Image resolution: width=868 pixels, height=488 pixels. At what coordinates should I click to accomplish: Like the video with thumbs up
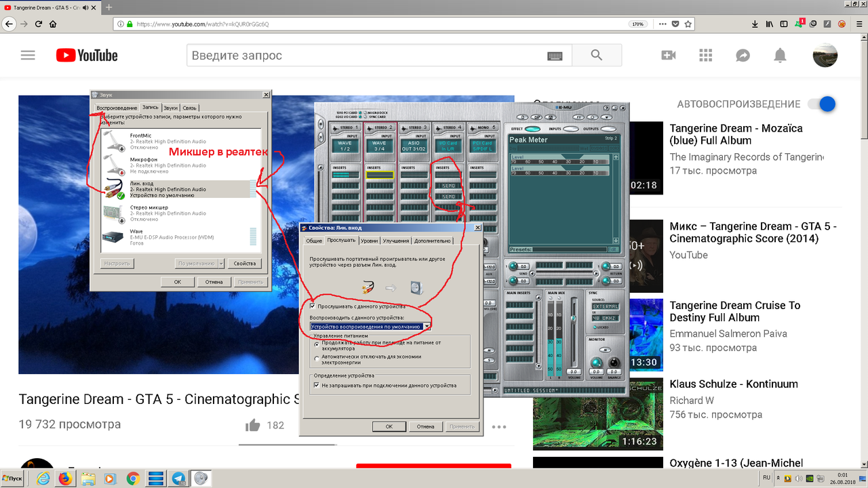click(x=253, y=425)
